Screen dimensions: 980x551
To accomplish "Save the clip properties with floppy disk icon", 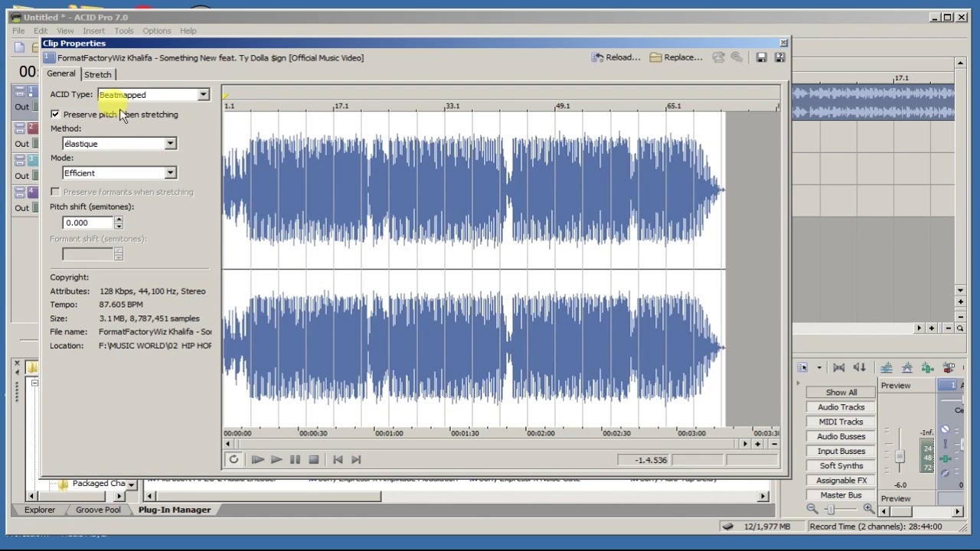I will pos(761,57).
